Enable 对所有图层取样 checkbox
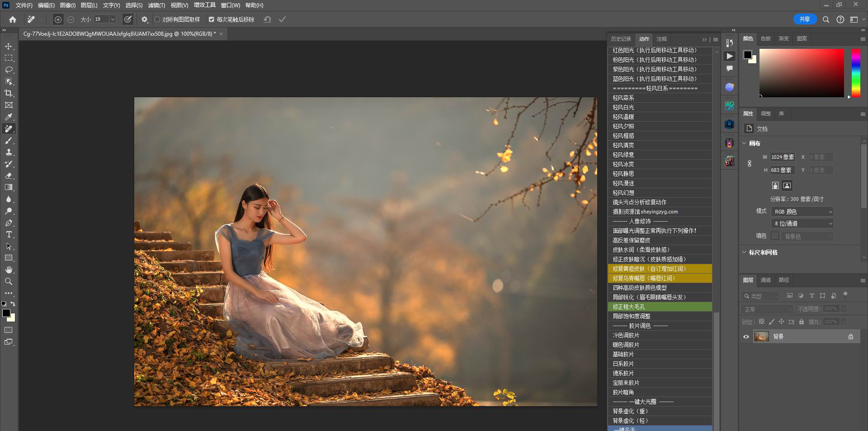Screen dimensions: 868x431 pos(157,19)
